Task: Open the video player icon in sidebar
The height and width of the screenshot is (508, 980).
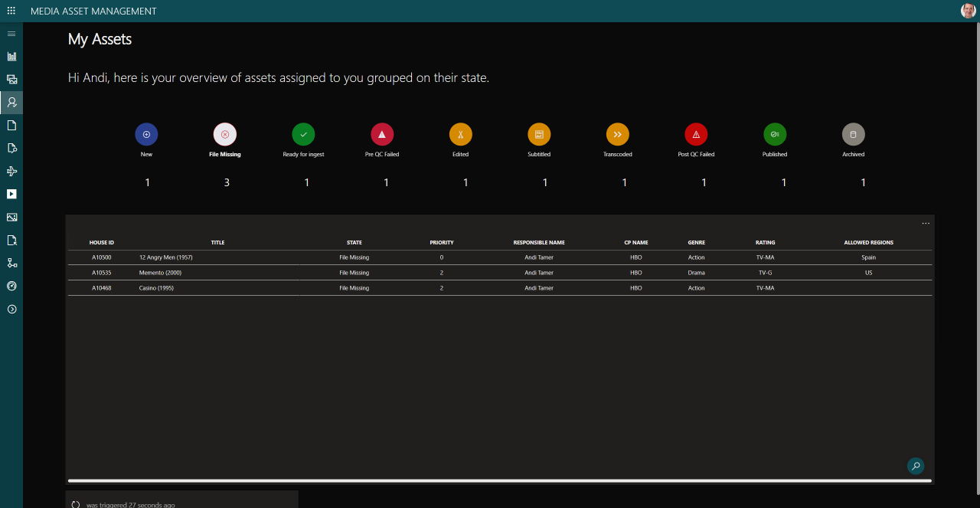Action: pos(11,194)
